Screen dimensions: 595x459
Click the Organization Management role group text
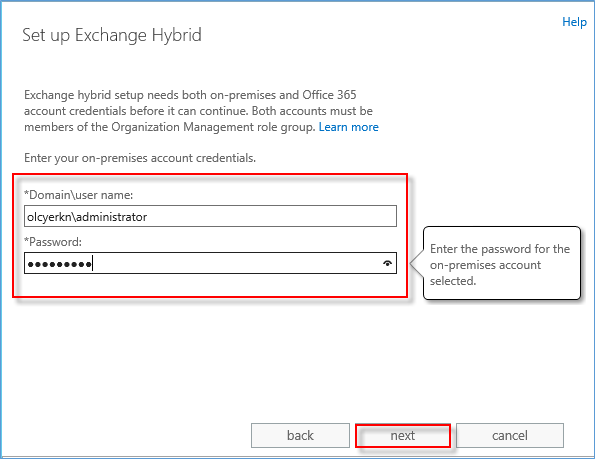click(213, 127)
